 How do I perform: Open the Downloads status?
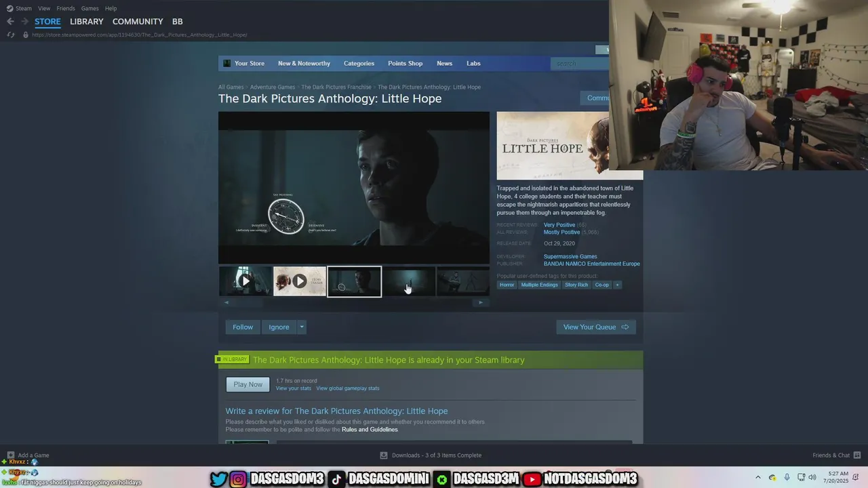tap(431, 455)
